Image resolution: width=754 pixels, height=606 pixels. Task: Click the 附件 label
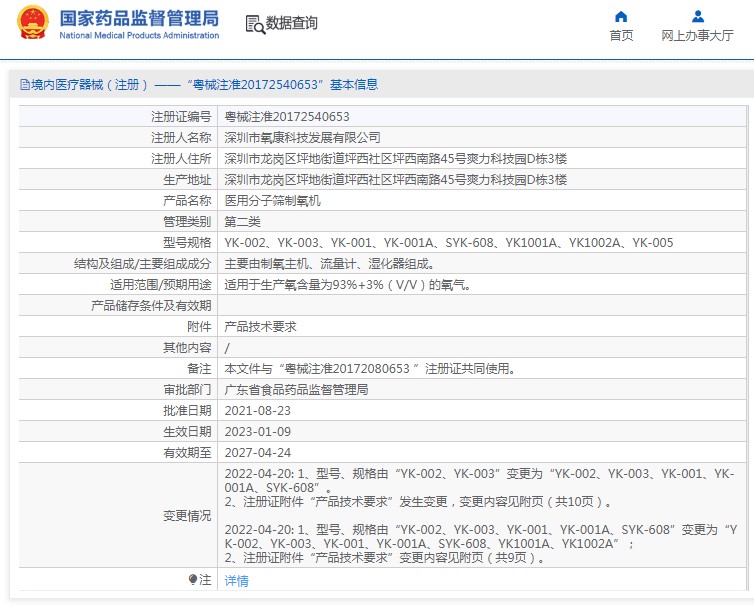200,327
